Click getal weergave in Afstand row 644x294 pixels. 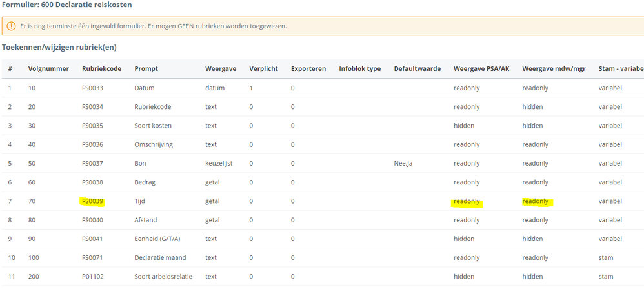212,220
